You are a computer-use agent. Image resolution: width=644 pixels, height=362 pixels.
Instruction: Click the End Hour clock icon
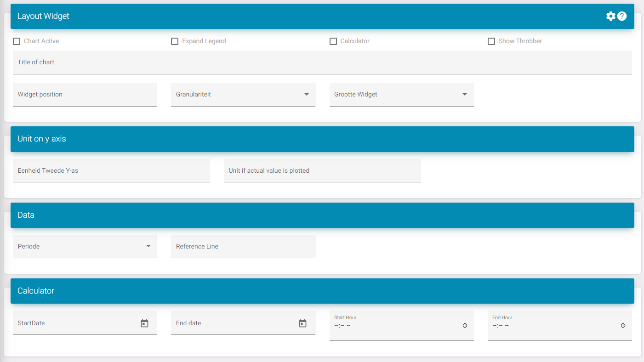point(623,326)
